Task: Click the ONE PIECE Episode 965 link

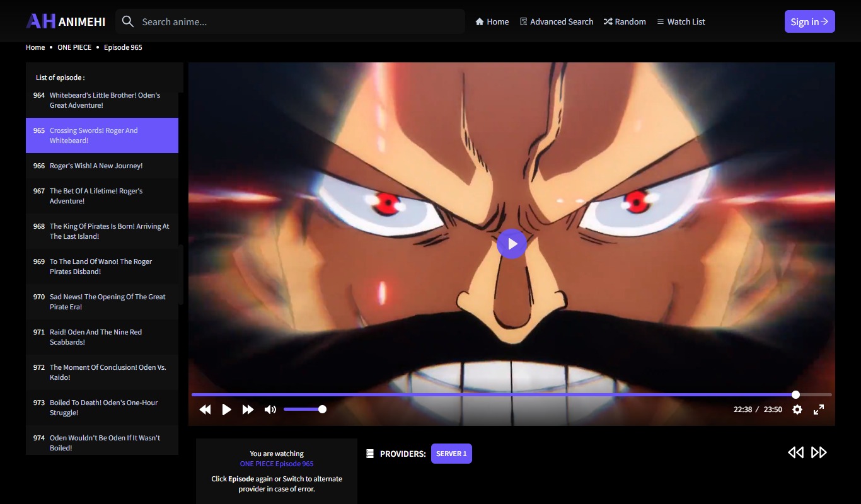Action: pyautogui.click(x=277, y=464)
